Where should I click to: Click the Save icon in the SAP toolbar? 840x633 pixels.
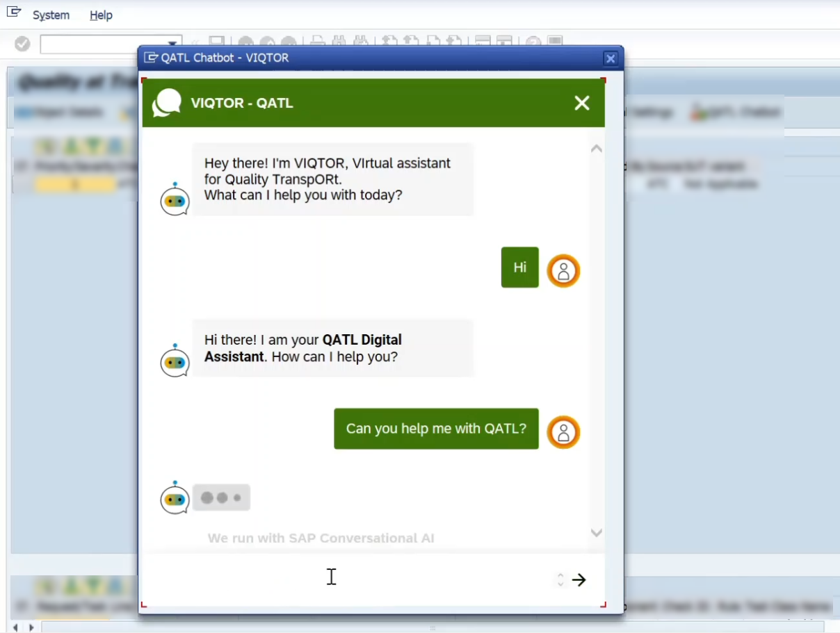pos(216,42)
